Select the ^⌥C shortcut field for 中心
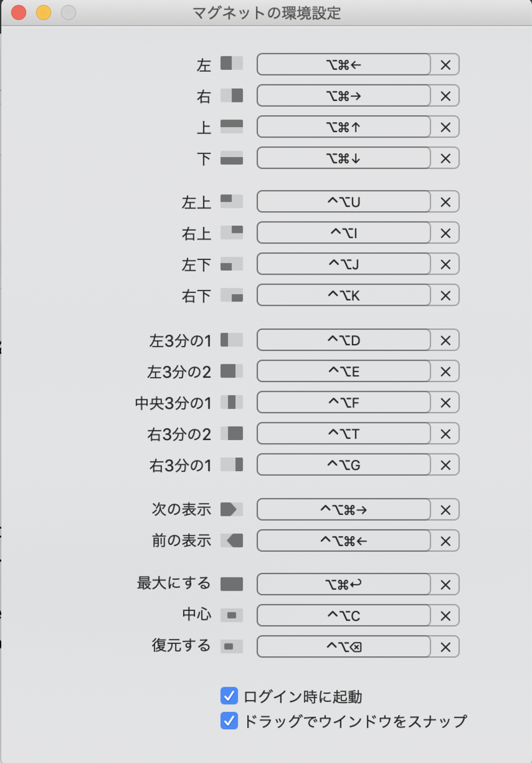The width and height of the screenshot is (532, 763). [344, 615]
